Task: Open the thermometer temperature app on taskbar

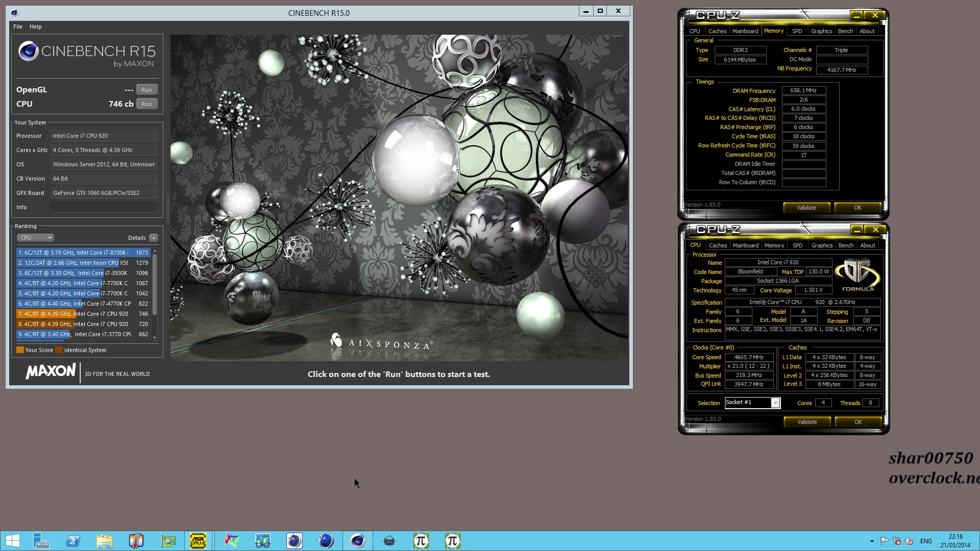Action: 136,541
